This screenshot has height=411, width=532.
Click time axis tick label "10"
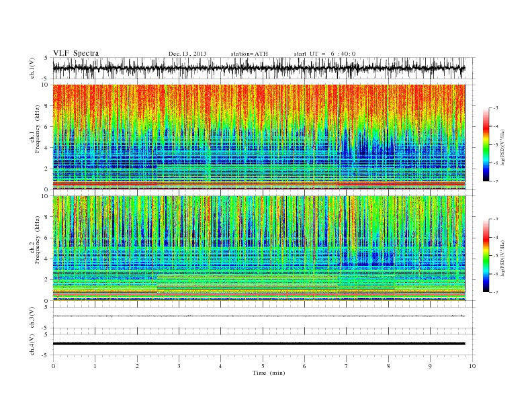[x=472, y=366]
